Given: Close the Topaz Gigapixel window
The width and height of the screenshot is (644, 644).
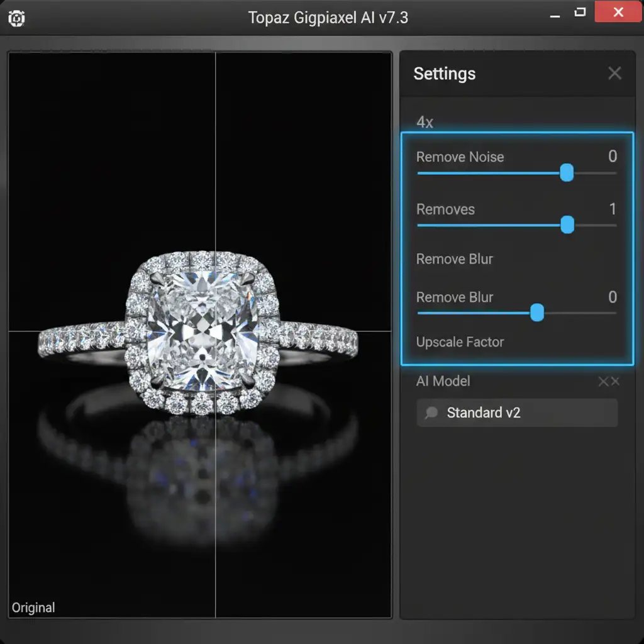Looking at the screenshot, I should pyautogui.click(x=618, y=12).
